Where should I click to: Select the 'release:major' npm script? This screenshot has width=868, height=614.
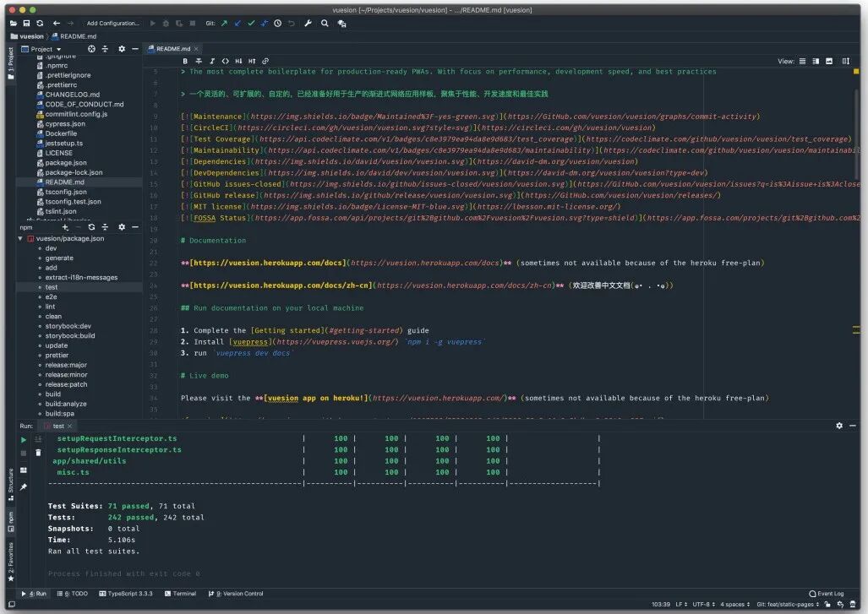(x=66, y=365)
